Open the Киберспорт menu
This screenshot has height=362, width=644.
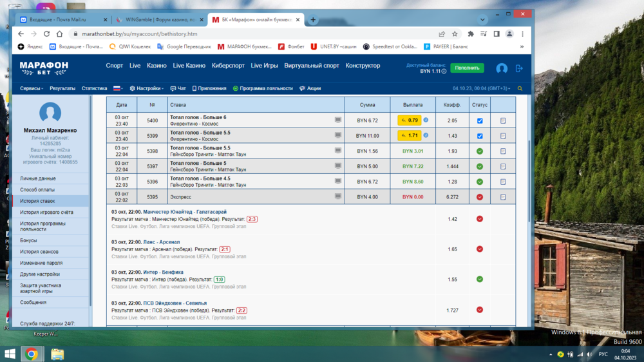pos(228,66)
